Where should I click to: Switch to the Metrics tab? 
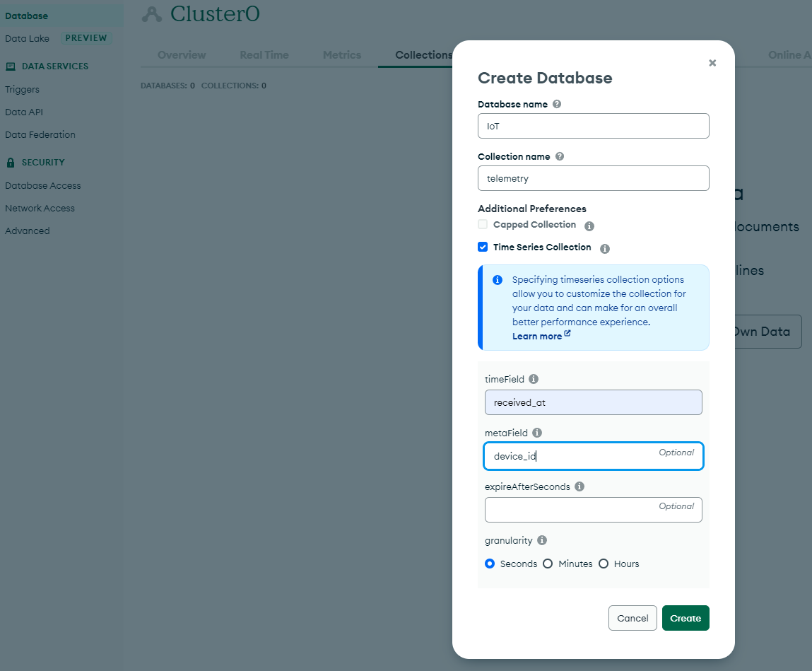pyautogui.click(x=342, y=55)
